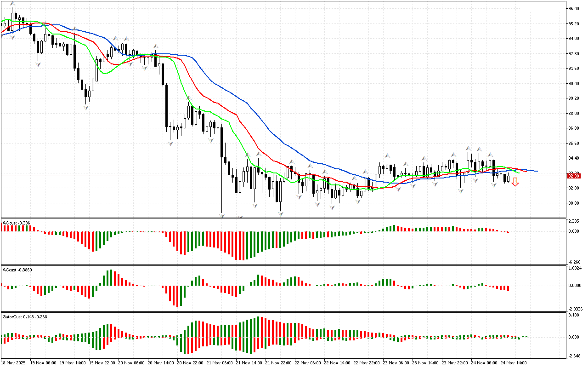
Task: Select the GatorCust indicator label
Action: click(x=25, y=316)
